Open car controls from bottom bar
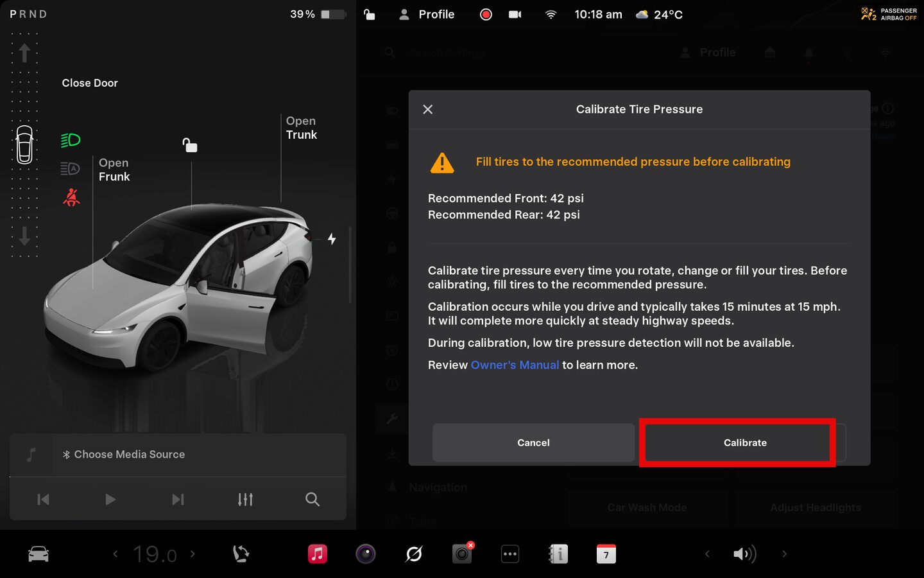 (38, 554)
